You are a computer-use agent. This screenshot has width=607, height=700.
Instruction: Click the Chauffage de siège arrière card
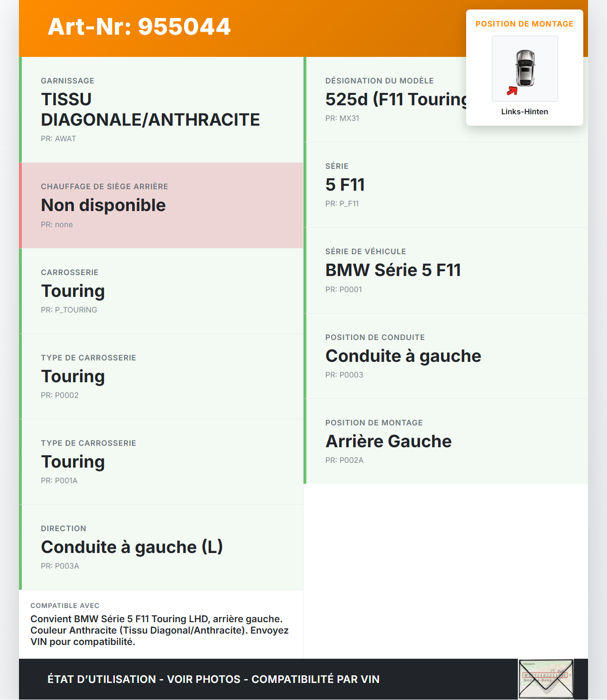161,205
